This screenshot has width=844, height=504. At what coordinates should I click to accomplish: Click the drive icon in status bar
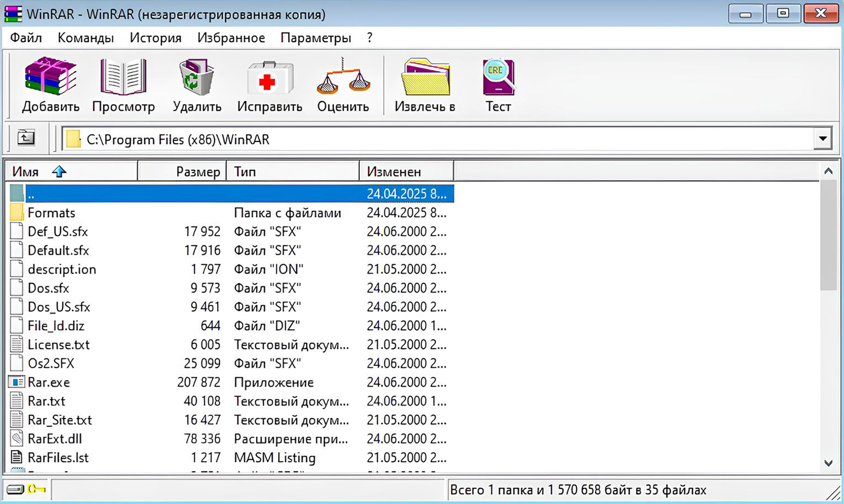point(15,490)
